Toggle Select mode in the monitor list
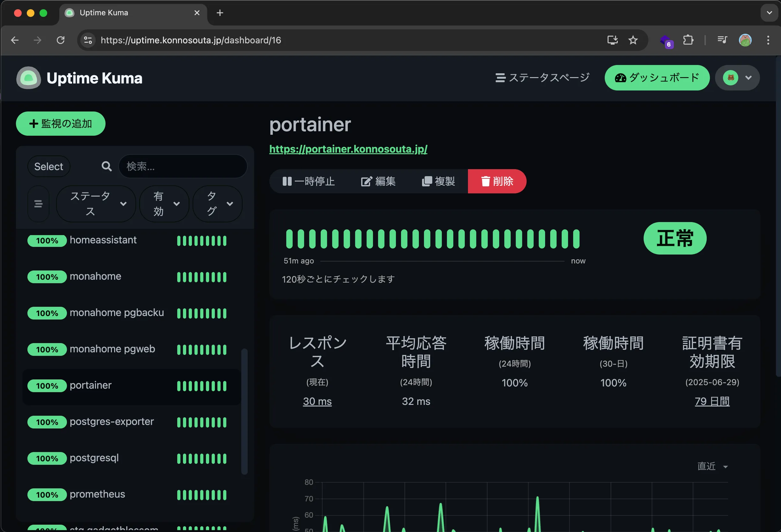Image resolution: width=781 pixels, height=532 pixels. 48,166
